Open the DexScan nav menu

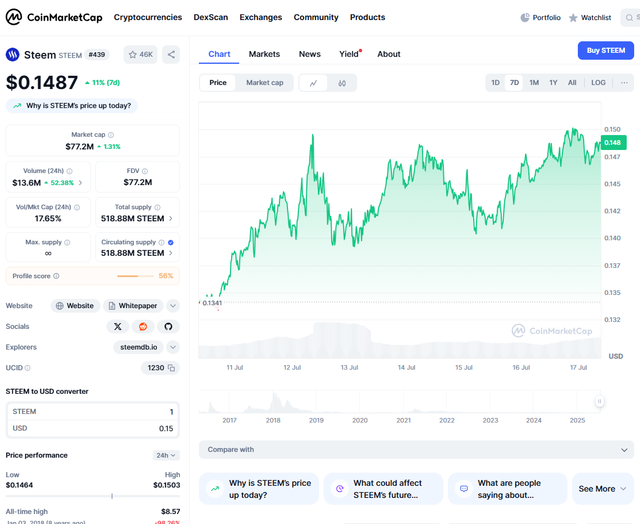(211, 17)
